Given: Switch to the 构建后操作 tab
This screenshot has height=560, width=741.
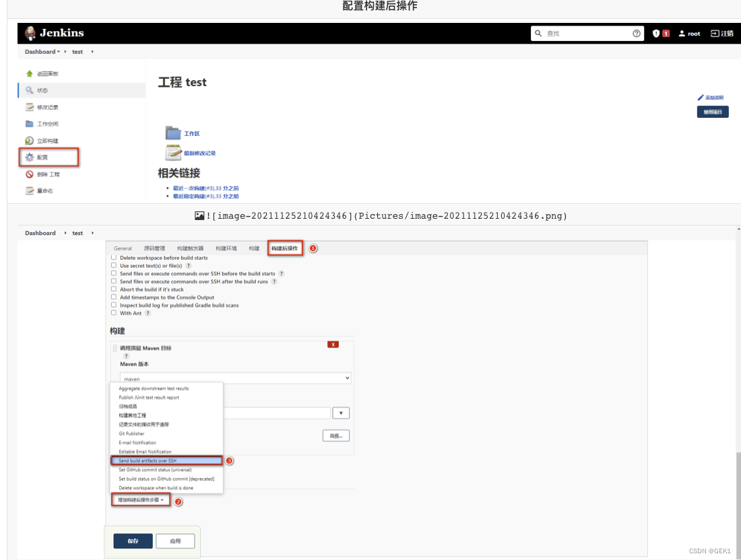Looking at the screenshot, I should click(x=284, y=248).
